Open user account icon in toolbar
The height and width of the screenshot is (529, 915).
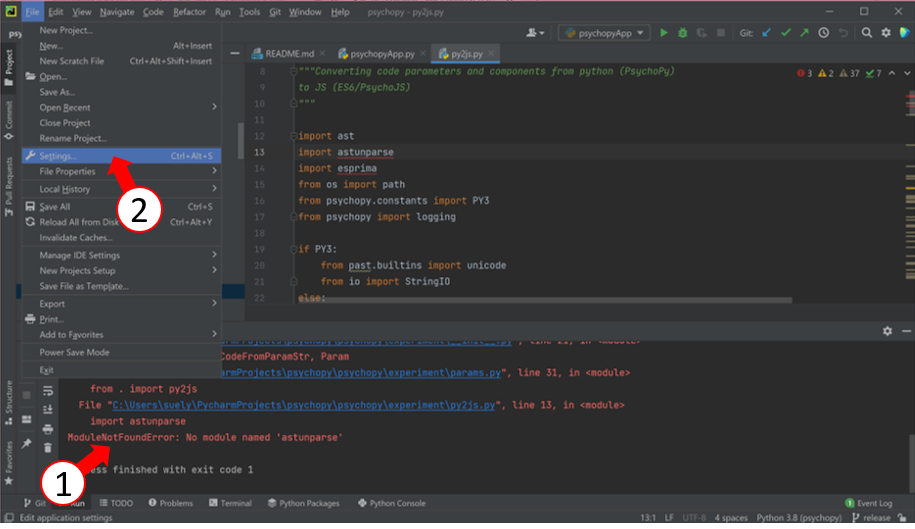click(x=535, y=33)
